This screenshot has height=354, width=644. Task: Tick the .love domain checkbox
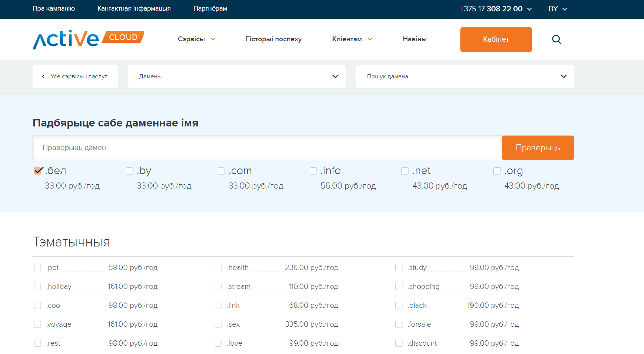(x=218, y=343)
